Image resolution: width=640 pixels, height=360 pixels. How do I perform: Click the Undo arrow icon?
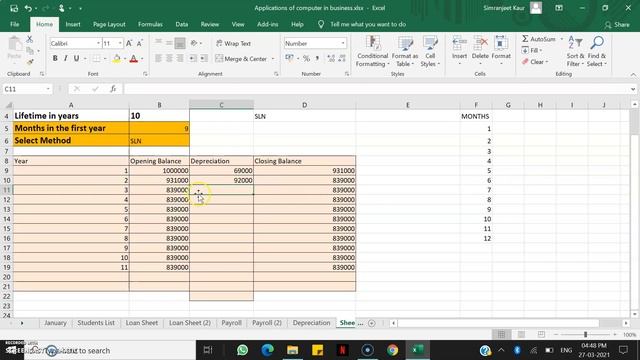(x=28, y=8)
